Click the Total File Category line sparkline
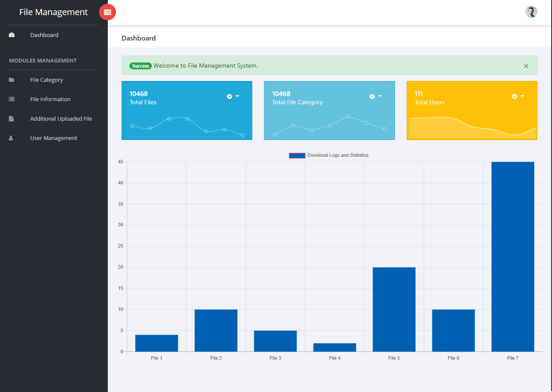The height and width of the screenshot is (392, 552). [330, 125]
